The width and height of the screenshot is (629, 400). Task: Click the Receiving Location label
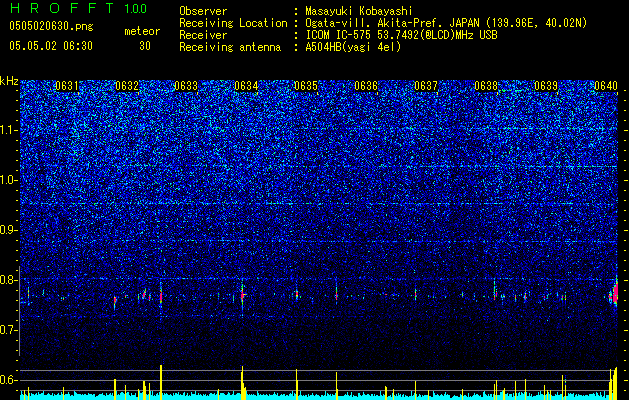click(x=233, y=23)
